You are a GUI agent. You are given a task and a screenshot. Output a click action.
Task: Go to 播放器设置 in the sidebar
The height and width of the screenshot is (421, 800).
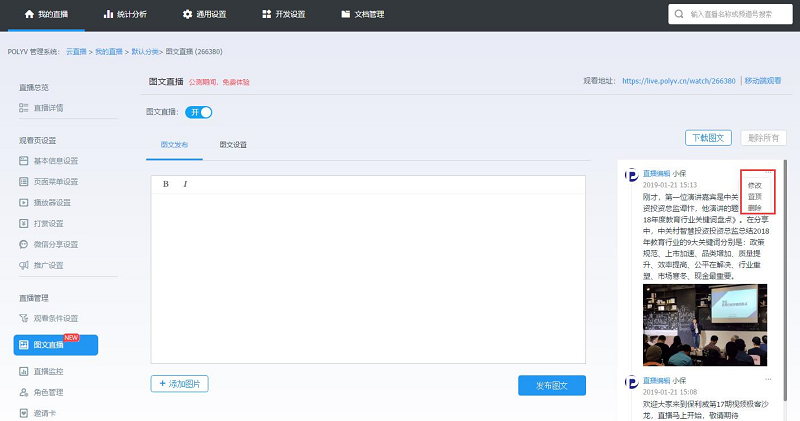52,202
